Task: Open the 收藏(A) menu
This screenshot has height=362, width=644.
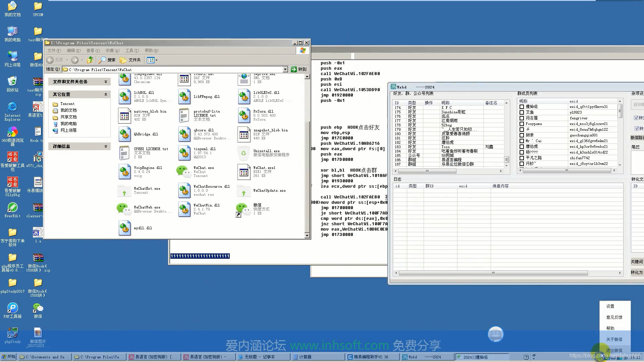Action: tap(112, 51)
